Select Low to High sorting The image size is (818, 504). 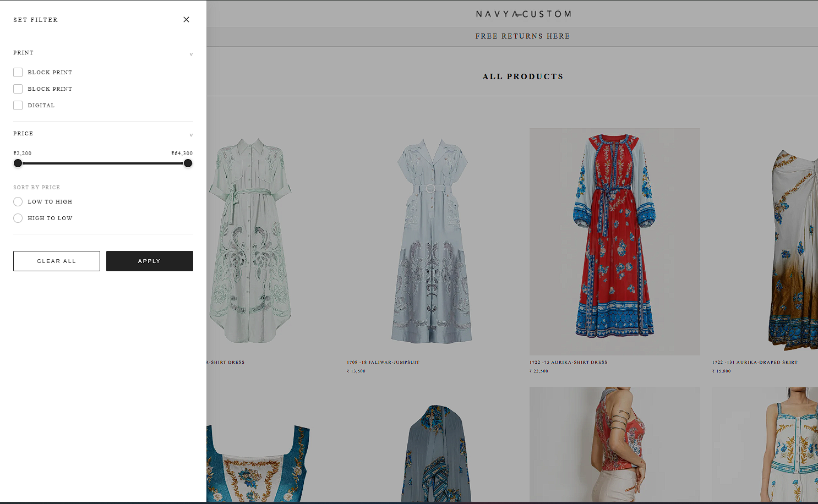(x=18, y=202)
